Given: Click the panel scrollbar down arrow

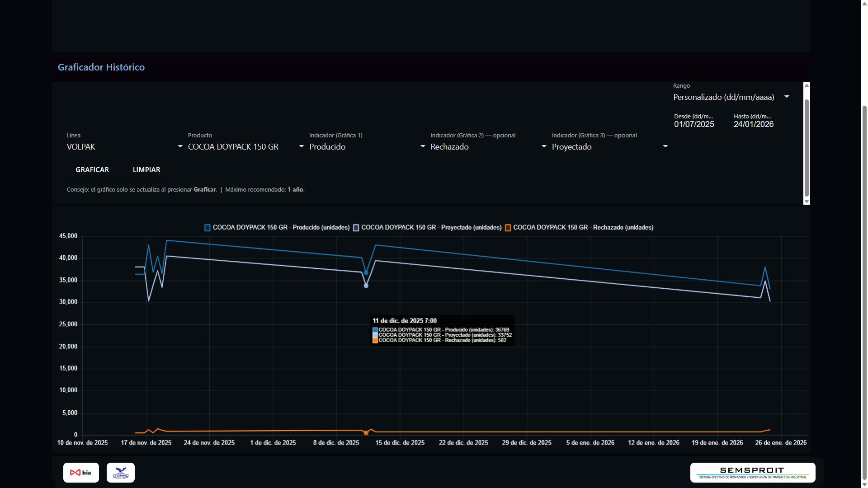Looking at the screenshot, I should (x=807, y=202).
